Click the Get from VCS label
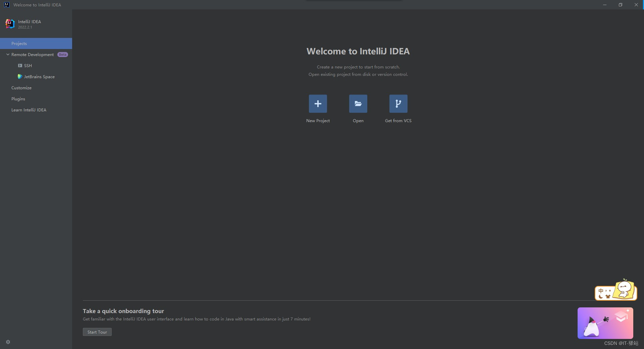 (x=398, y=121)
